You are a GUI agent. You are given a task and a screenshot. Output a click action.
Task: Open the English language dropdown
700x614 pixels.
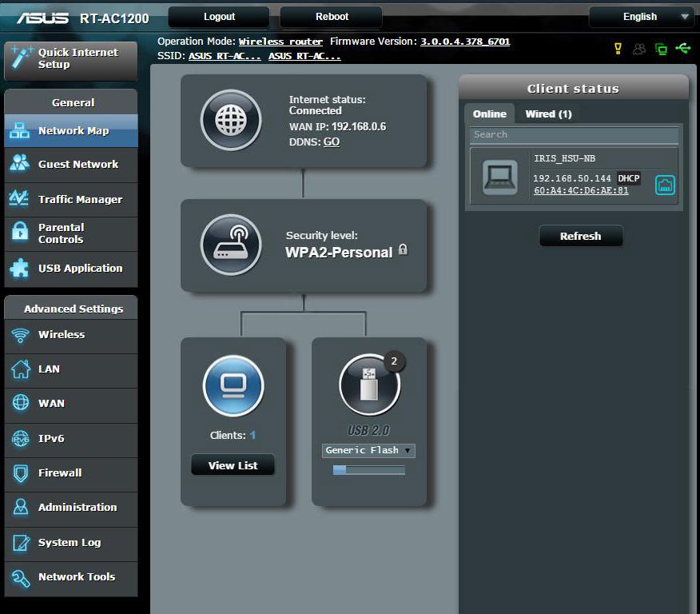click(641, 17)
